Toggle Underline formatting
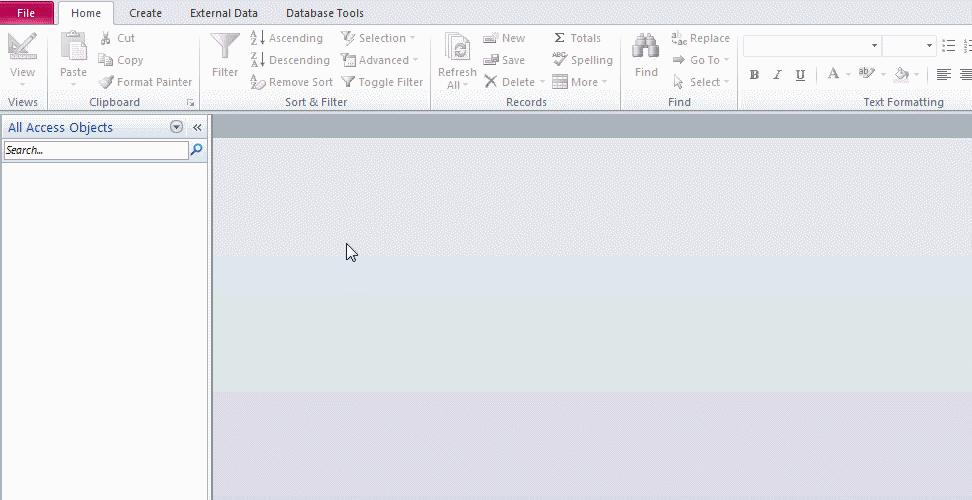The image size is (972, 500). tap(800, 75)
